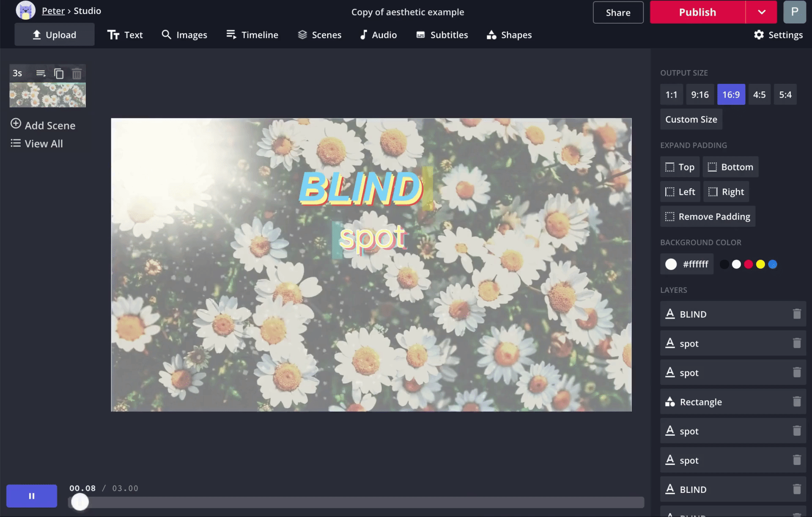The image size is (812, 517).
Task: Pause the video playback
Action: 32,496
